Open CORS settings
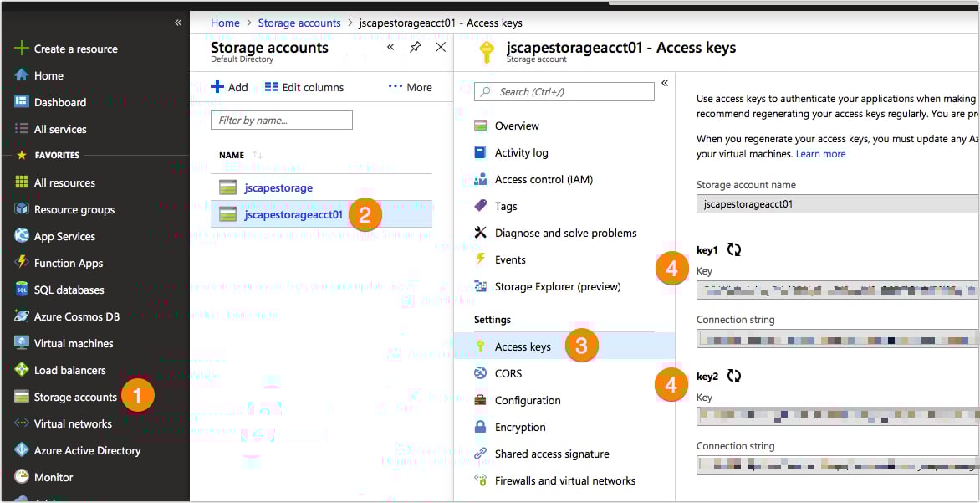This screenshot has width=980, height=503. tap(509, 373)
